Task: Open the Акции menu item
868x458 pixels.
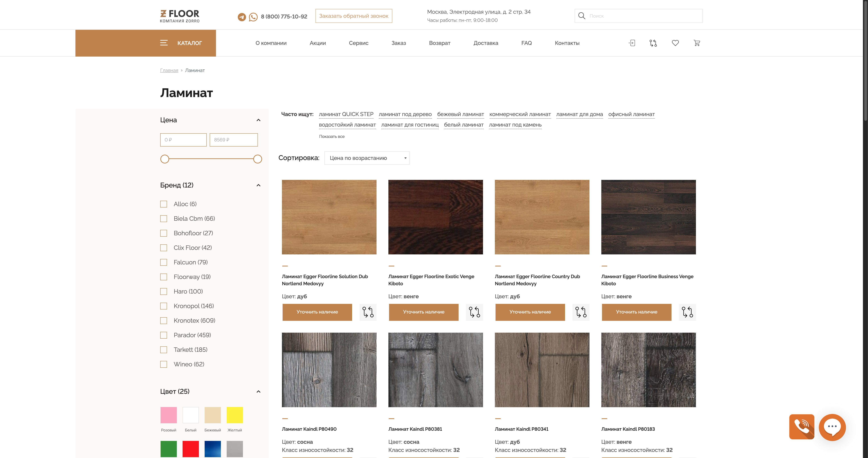Action: click(318, 43)
